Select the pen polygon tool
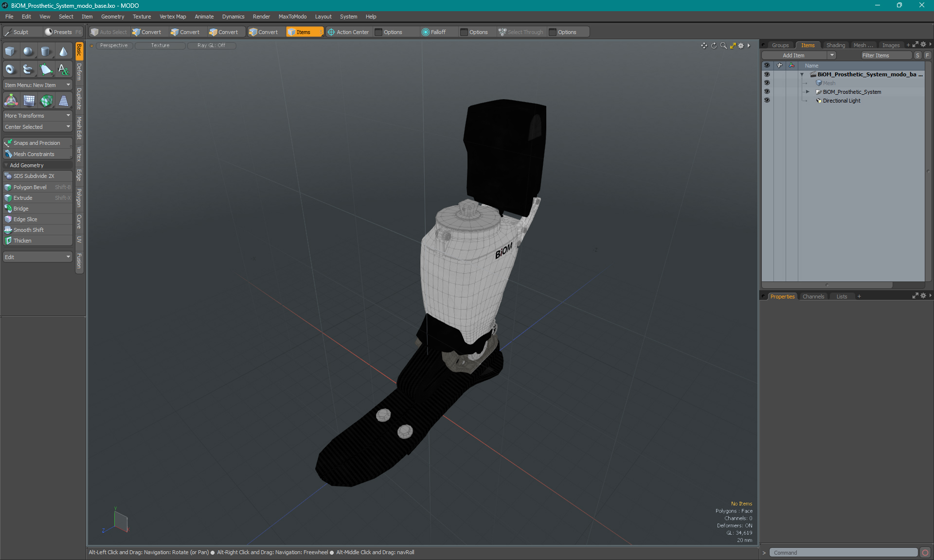The height and width of the screenshot is (560, 934). coord(46,69)
